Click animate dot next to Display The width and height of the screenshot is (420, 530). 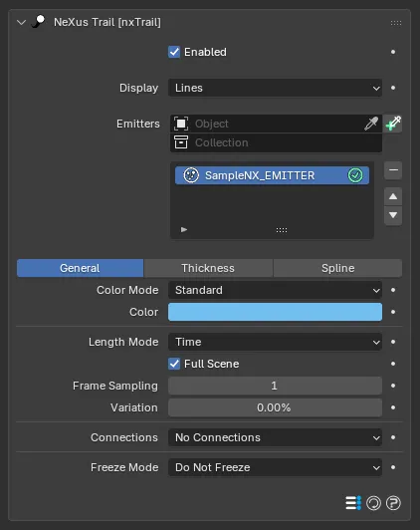click(x=393, y=88)
